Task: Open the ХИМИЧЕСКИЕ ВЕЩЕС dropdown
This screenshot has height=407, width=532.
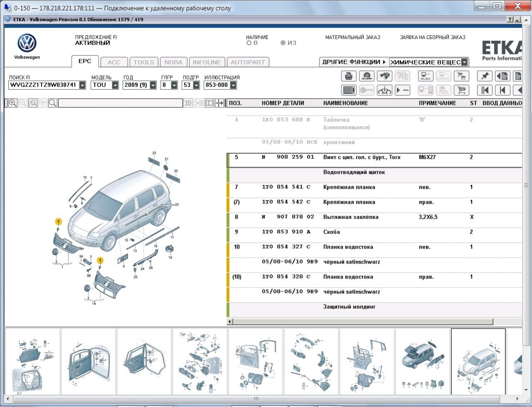Action: (464, 62)
